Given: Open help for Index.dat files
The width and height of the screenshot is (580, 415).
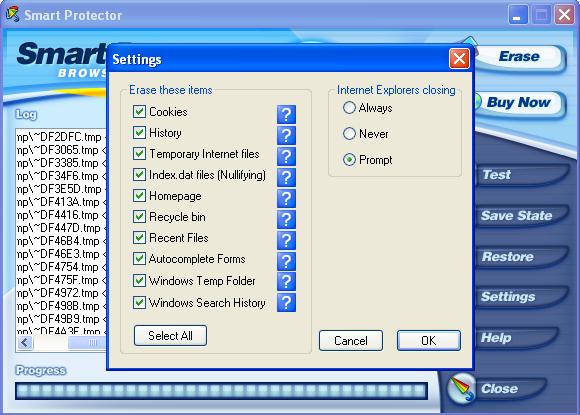Looking at the screenshot, I should [x=286, y=178].
